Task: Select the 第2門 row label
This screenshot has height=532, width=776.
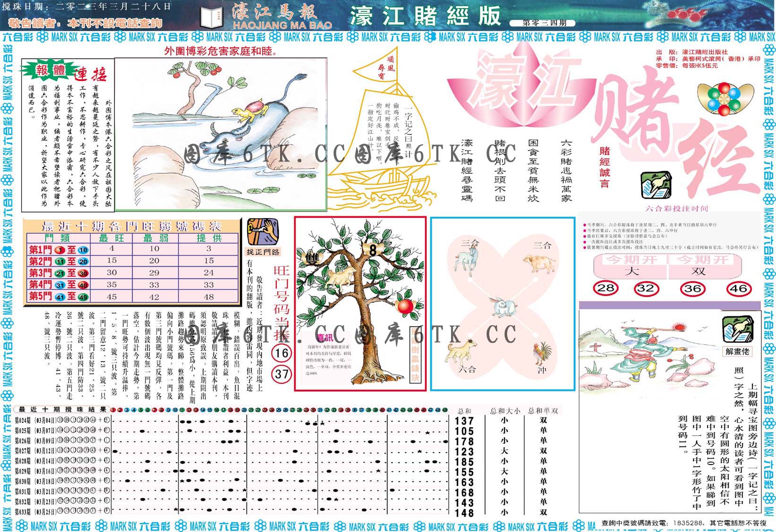Action: 60,261
